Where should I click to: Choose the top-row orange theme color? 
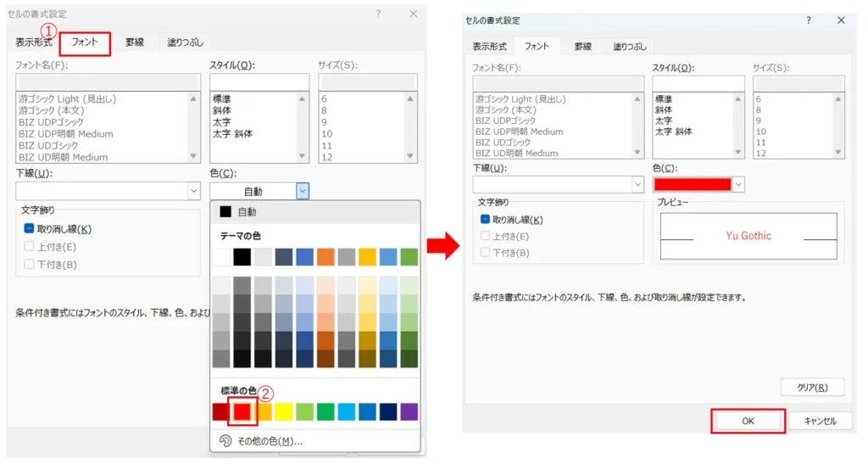point(325,257)
